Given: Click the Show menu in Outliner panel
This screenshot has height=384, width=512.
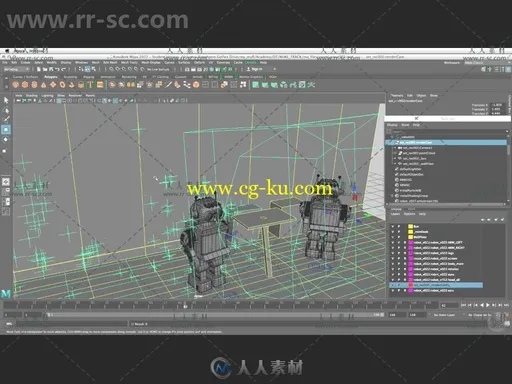Looking at the screenshot, I should click(x=405, y=125).
